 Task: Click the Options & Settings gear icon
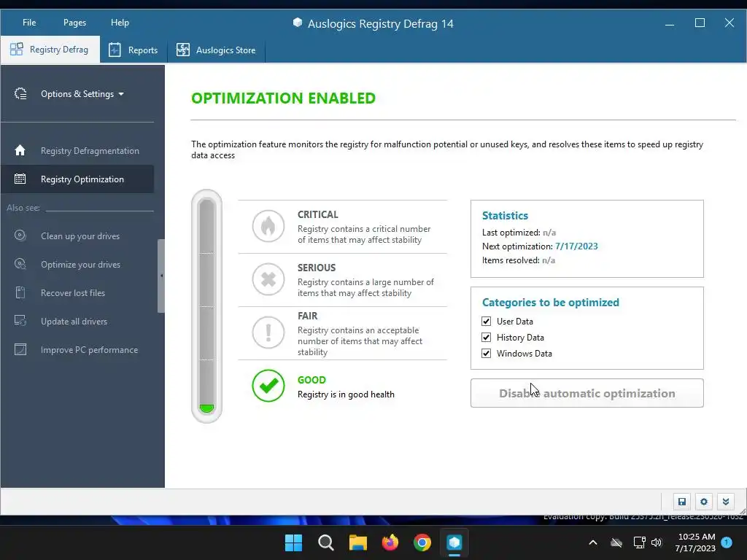click(20, 94)
